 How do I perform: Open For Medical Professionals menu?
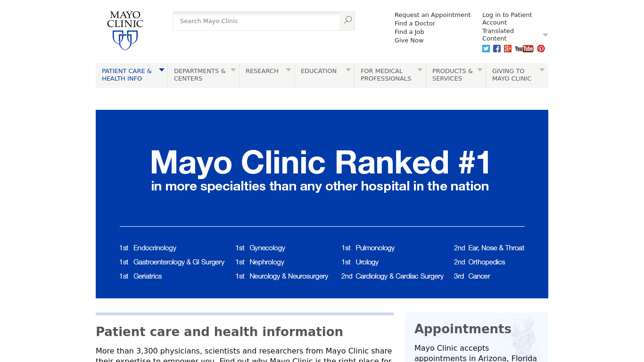point(386,75)
